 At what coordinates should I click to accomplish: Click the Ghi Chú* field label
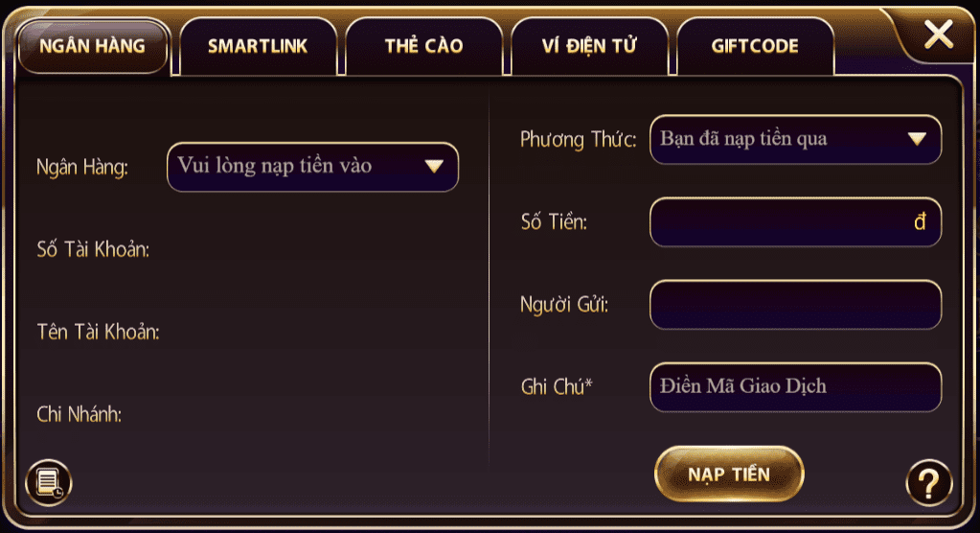tap(557, 387)
